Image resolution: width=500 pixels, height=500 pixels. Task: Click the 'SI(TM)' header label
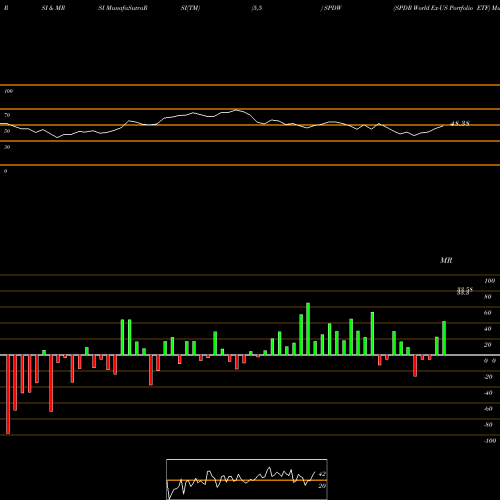coord(190,8)
